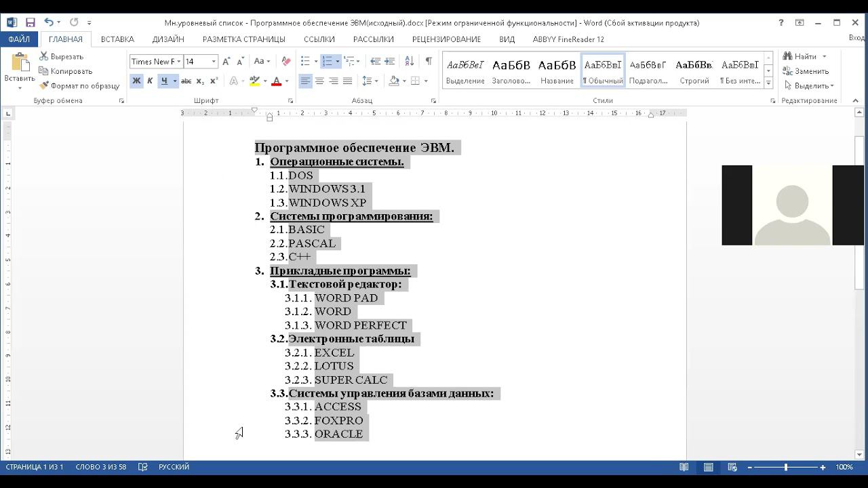This screenshot has width=868, height=488.
Task: Apply numbered list formatting
Action: (x=327, y=62)
